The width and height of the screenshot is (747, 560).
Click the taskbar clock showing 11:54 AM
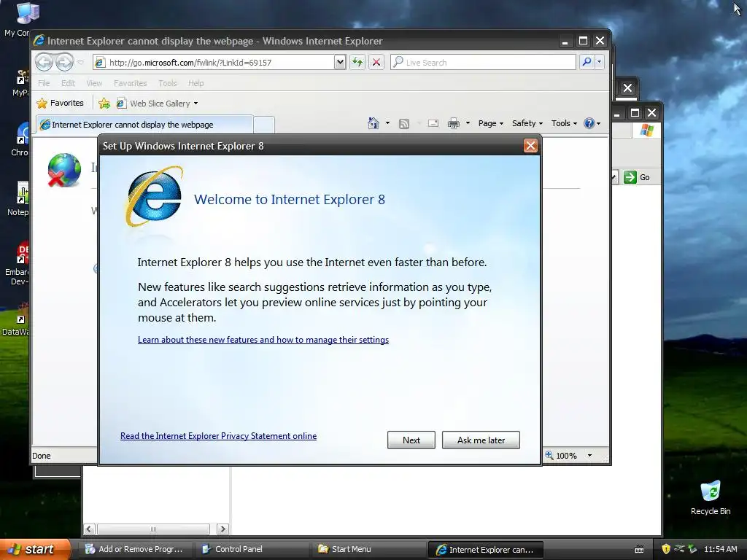tap(720, 549)
